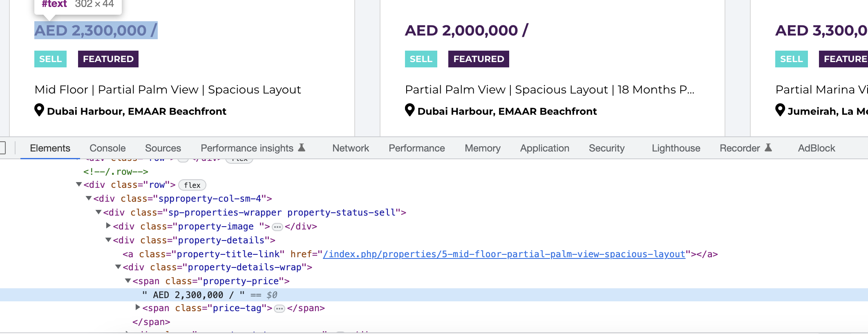Screen dimensions: 868x334
Task: Collapse the property-details-wrap div
Action: point(118,267)
